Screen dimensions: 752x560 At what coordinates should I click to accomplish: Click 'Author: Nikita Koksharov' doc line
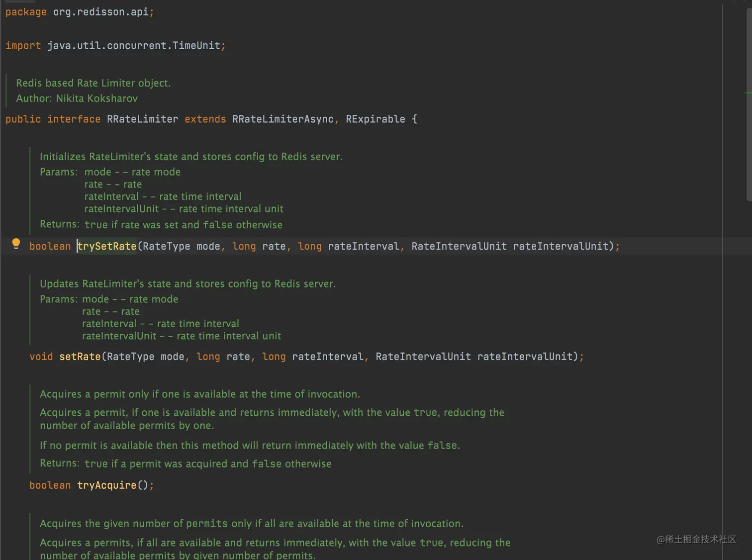77,98
